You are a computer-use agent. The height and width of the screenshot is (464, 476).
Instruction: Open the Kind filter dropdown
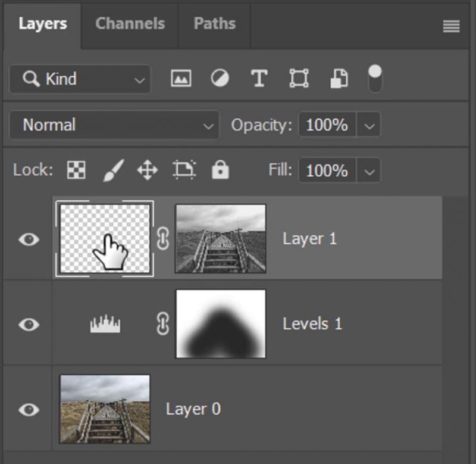pyautogui.click(x=79, y=79)
